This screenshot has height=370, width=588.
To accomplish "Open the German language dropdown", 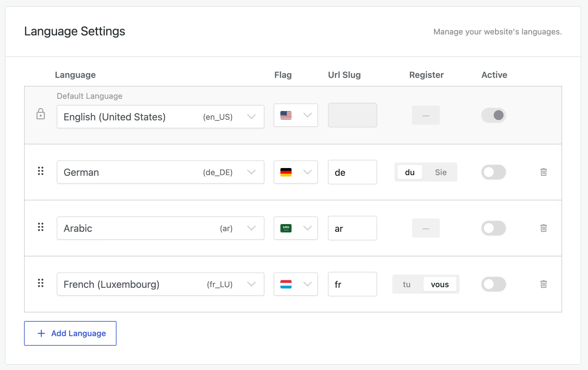I will pos(160,172).
